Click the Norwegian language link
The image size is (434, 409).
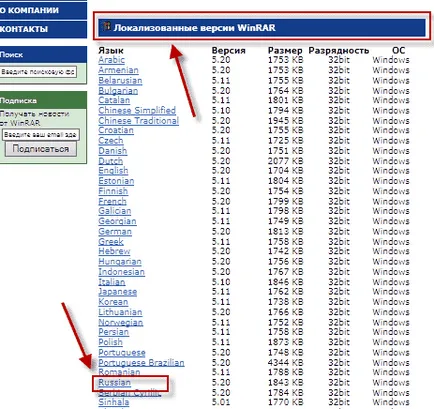click(x=121, y=322)
